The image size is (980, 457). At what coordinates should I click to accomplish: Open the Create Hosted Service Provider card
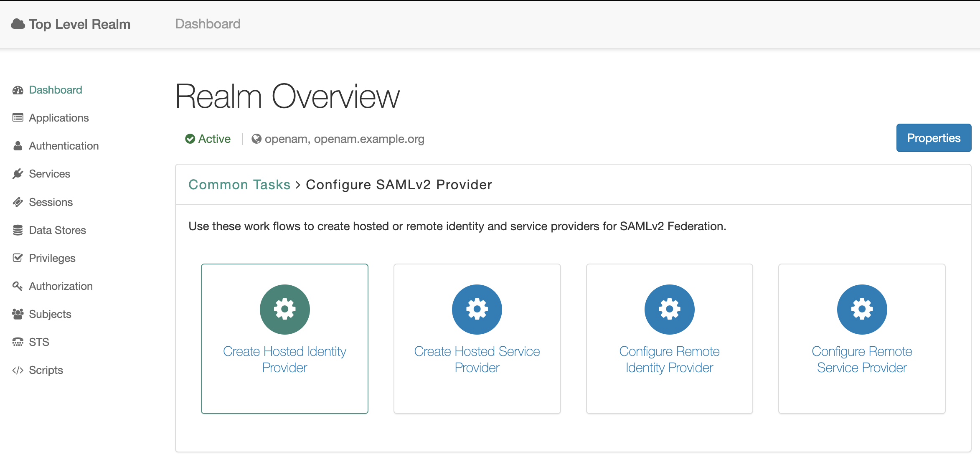[x=477, y=338]
